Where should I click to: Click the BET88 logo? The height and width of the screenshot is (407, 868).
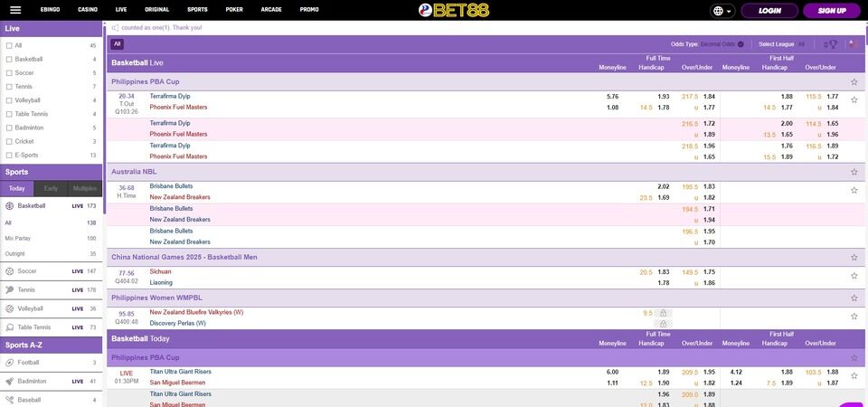pyautogui.click(x=454, y=10)
